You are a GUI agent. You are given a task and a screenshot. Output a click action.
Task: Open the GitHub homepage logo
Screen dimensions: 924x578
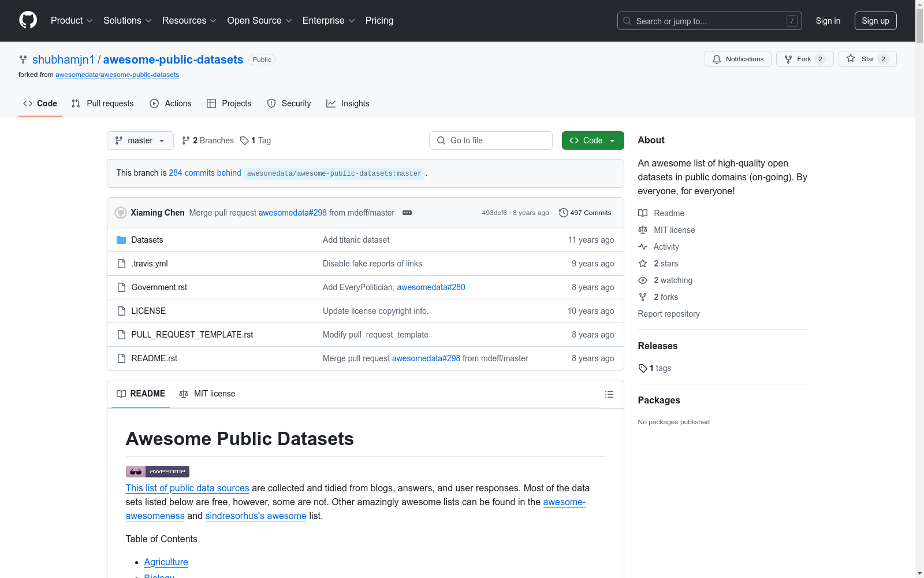coord(28,20)
